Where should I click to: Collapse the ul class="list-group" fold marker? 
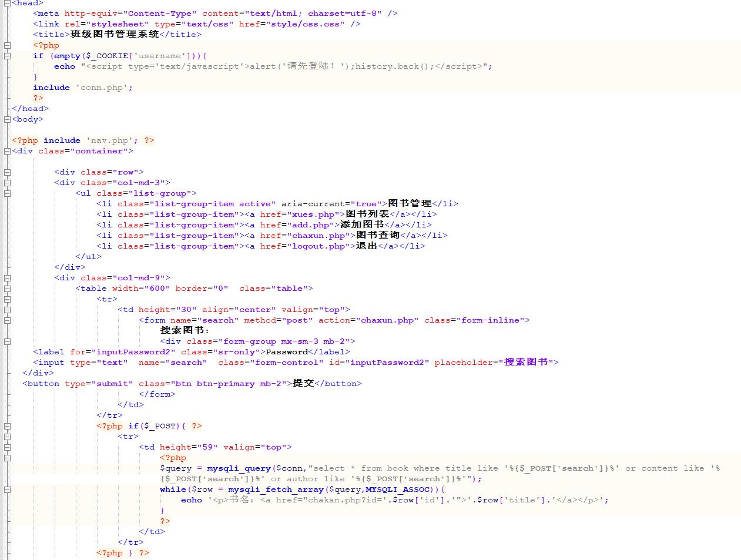click(x=7, y=193)
